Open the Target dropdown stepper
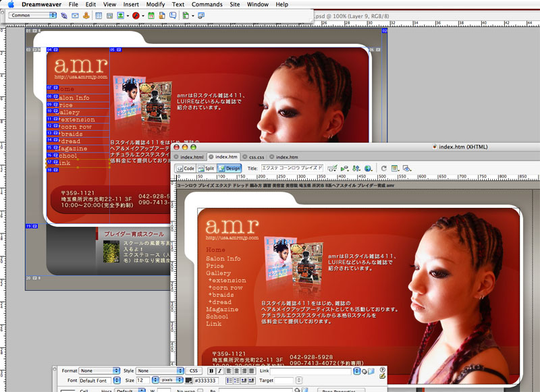 (x=299, y=381)
